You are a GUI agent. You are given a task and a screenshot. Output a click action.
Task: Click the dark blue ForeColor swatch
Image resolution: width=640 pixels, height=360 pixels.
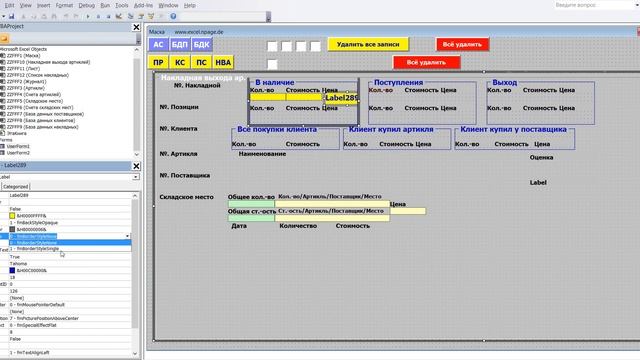tap(12, 270)
